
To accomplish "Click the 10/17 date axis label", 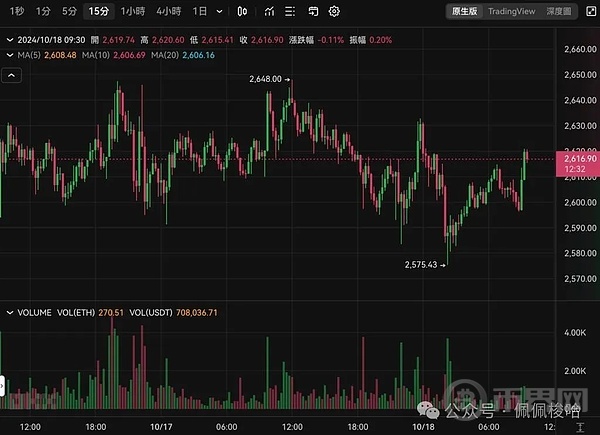I will tap(161, 427).
